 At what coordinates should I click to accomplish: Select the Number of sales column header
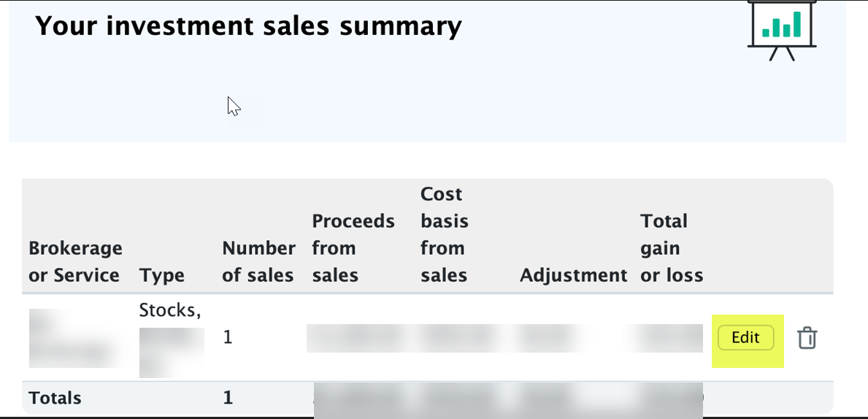point(258,262)
